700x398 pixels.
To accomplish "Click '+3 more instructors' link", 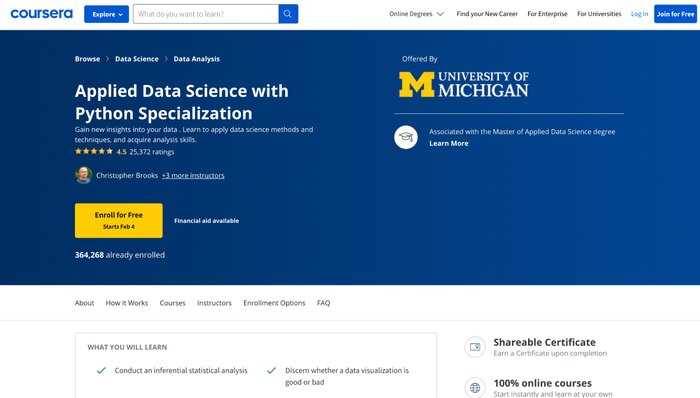I will pos(193,175).
